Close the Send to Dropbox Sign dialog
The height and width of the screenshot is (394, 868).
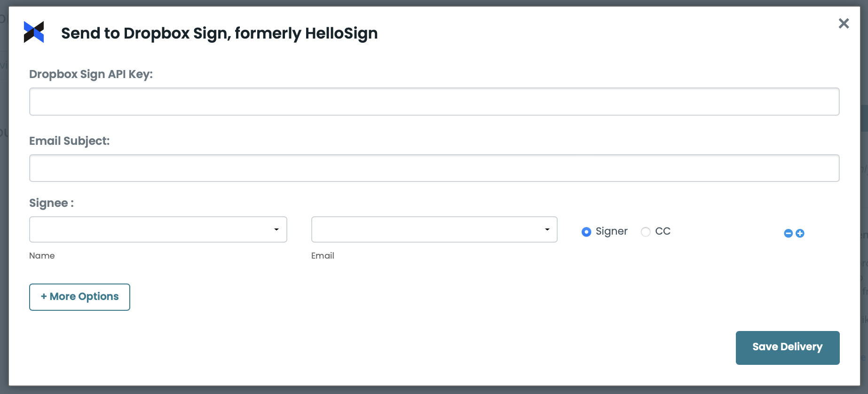[x=844, y=24]
